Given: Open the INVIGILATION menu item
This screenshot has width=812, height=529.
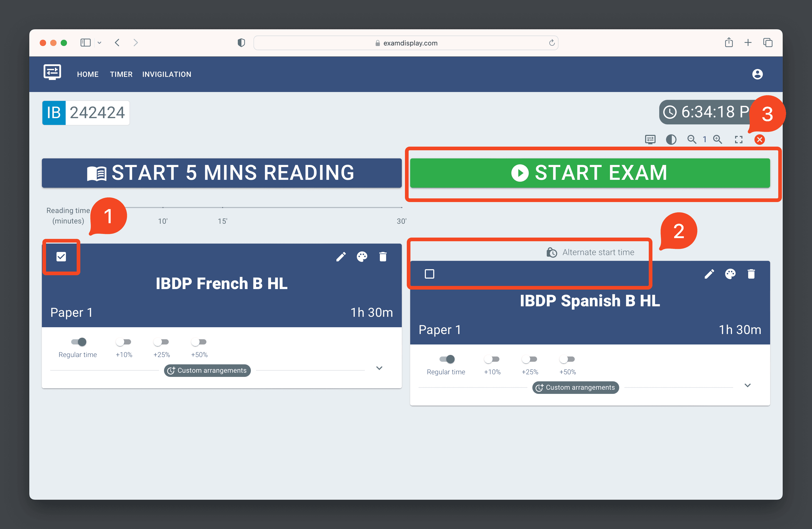Looking at the screenshot, I should pyautogui.click(x=166, y=74).
